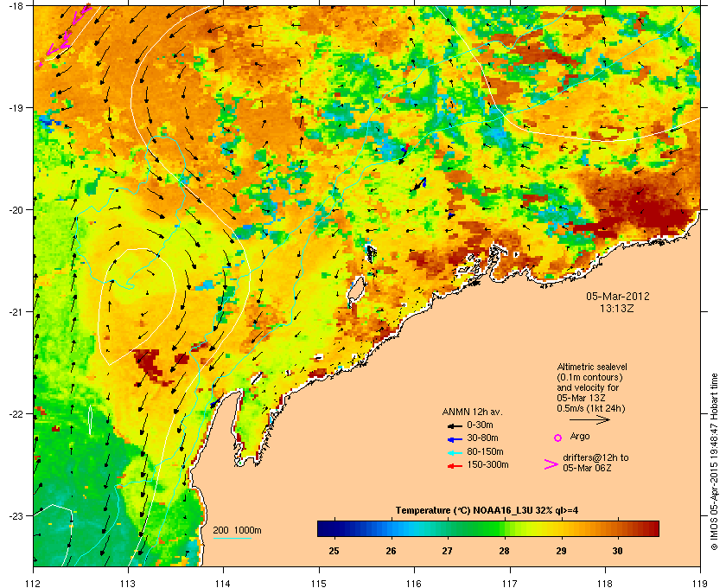Click the latitude axis label -22
The image size is (726, 588).
click(16, 413)
